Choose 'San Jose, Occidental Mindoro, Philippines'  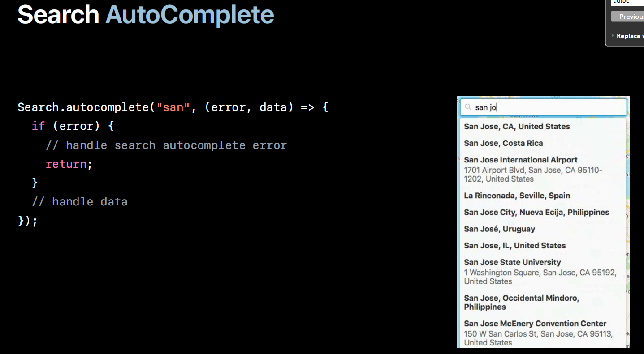(x=542, y=303)
